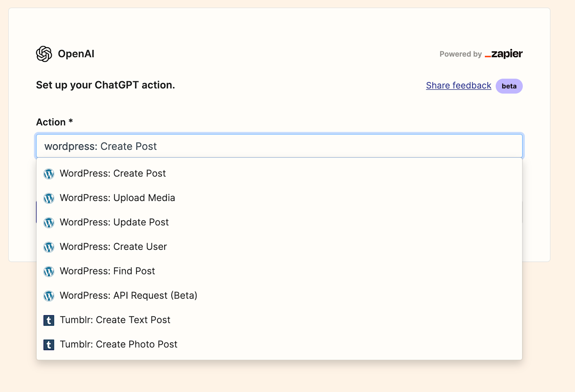Click WordPress icon beside Update Post
The image size is (575, 392).
(49, 223)
